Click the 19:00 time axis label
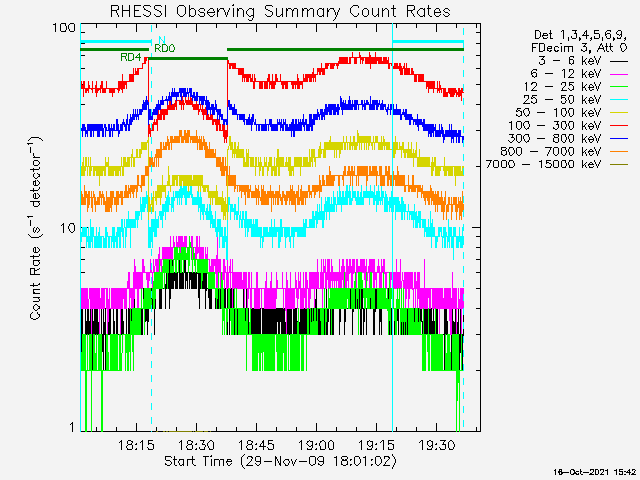This screenshot has height=480, width=640. pos(316,445)
